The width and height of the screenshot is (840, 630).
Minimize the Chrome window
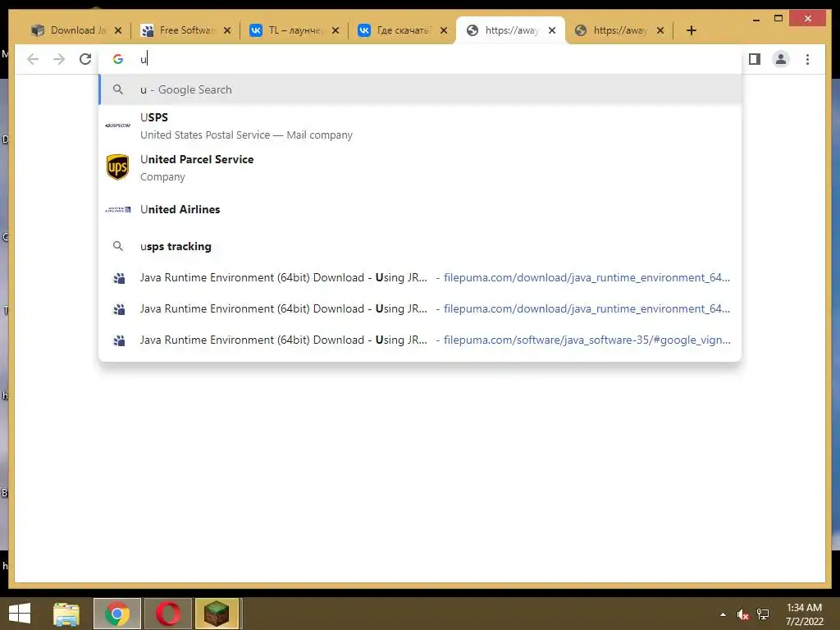(x=756, y=20)
